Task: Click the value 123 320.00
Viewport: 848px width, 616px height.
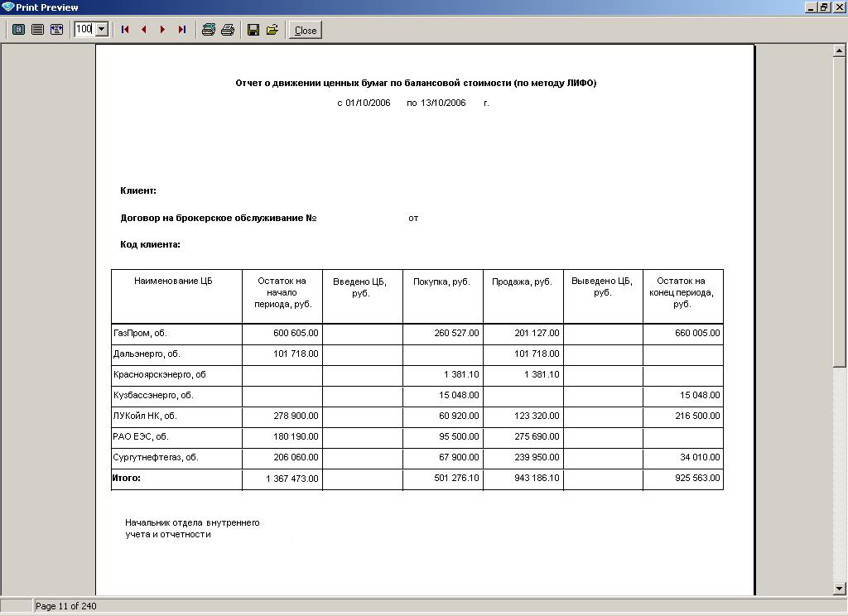Action: click(537, 416)
